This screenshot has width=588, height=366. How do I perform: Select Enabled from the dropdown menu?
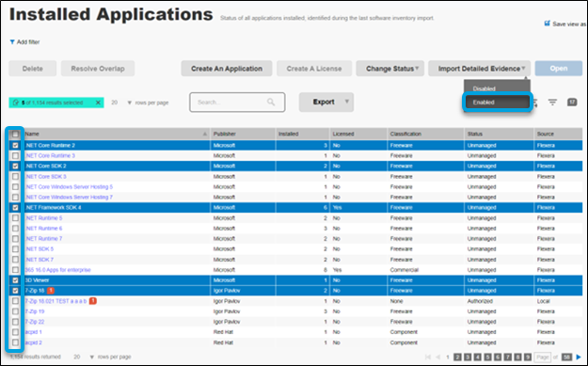(498, 102)
